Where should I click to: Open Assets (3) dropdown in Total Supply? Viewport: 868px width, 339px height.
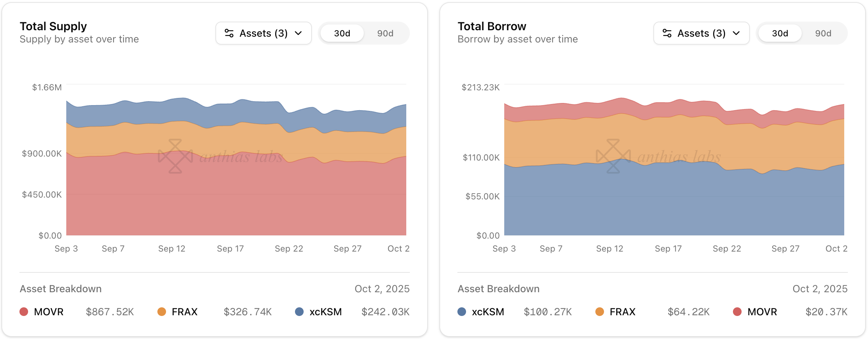[263, 33]
